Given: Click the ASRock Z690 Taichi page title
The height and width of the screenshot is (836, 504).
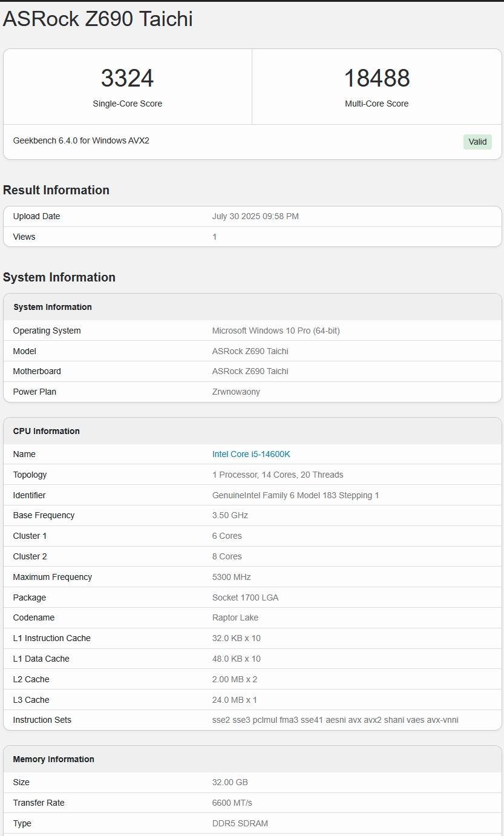Looking at the screenshot, I should 98,19.
